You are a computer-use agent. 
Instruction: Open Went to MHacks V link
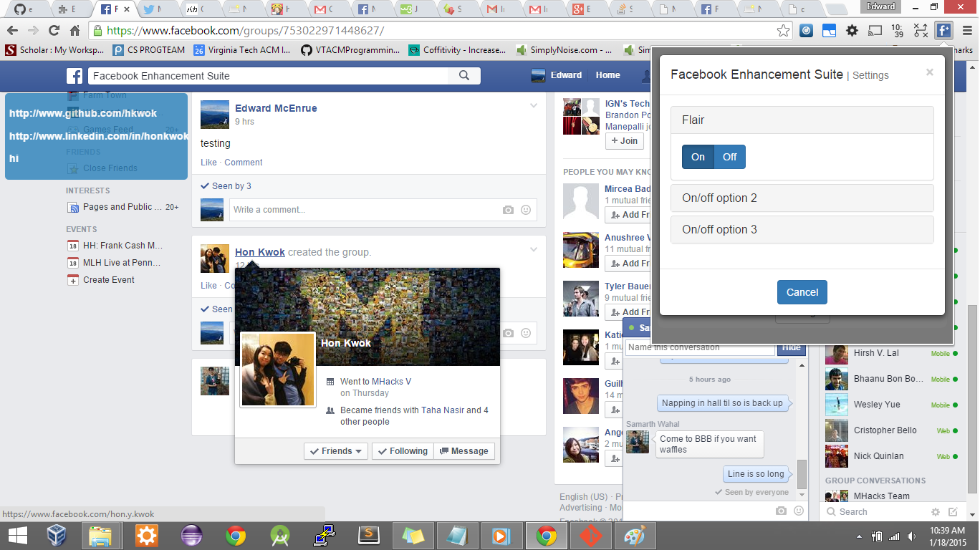[375, 382]
